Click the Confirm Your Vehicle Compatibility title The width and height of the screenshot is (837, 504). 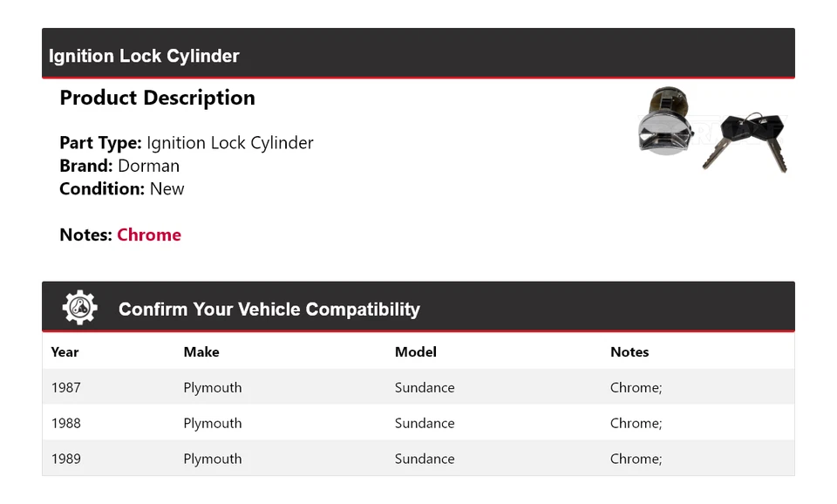point(269,310)
